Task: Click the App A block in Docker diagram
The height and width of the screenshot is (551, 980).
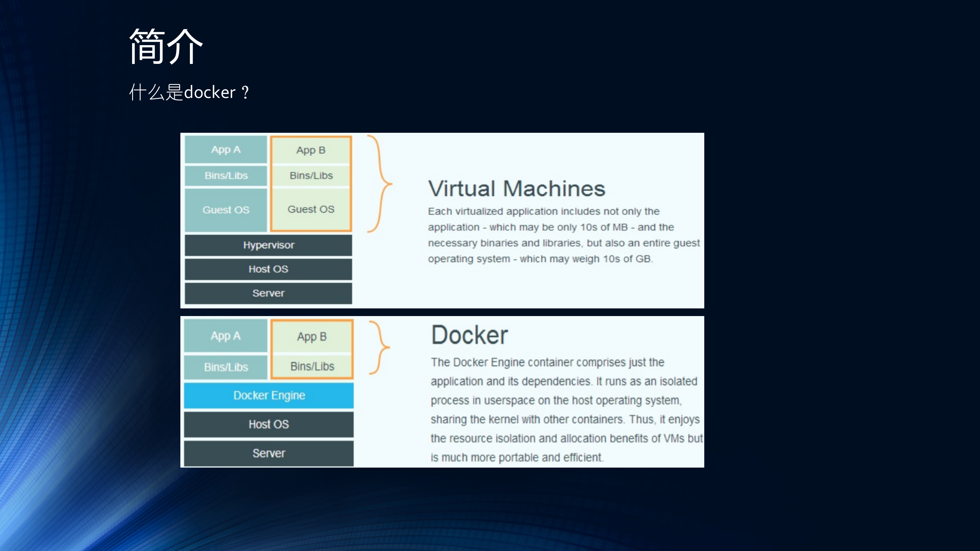Action: coord(225,336)
